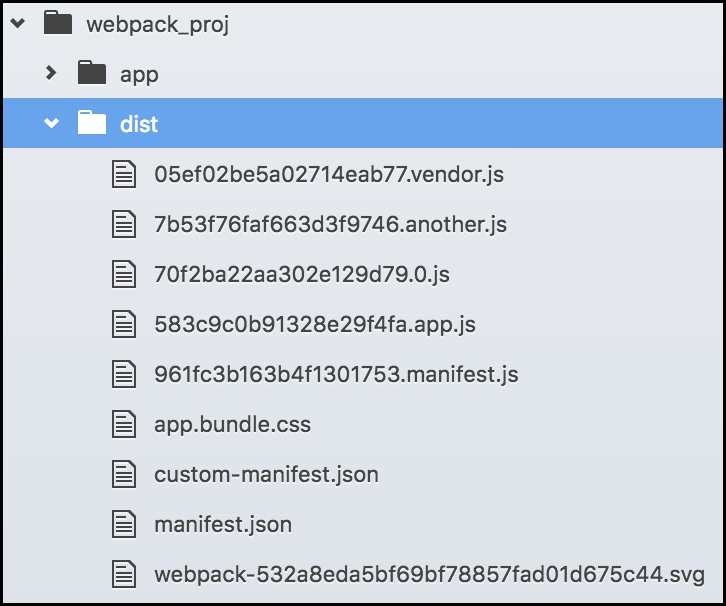Click the app folder icon

click(x=92, y=73)
